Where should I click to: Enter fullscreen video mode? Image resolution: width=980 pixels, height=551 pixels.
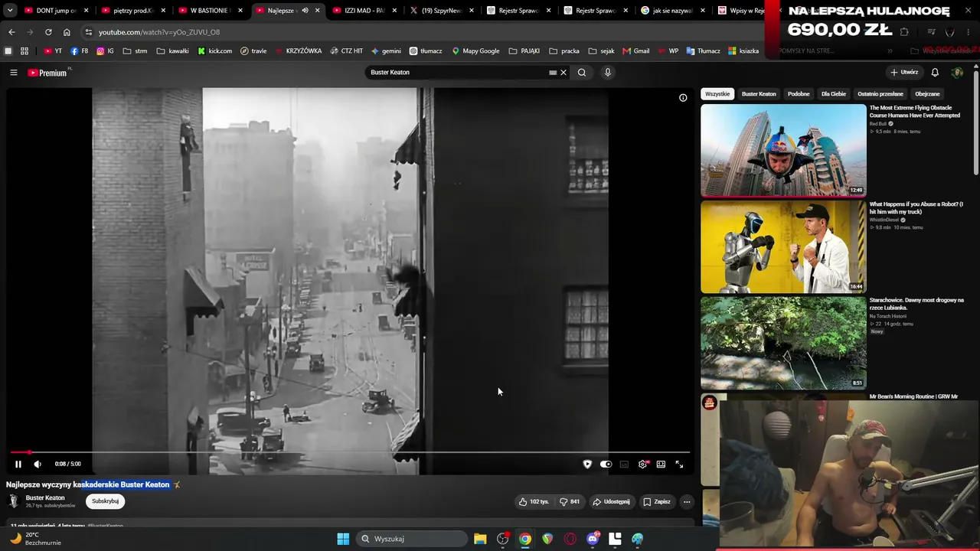click(x=679, y=464)
